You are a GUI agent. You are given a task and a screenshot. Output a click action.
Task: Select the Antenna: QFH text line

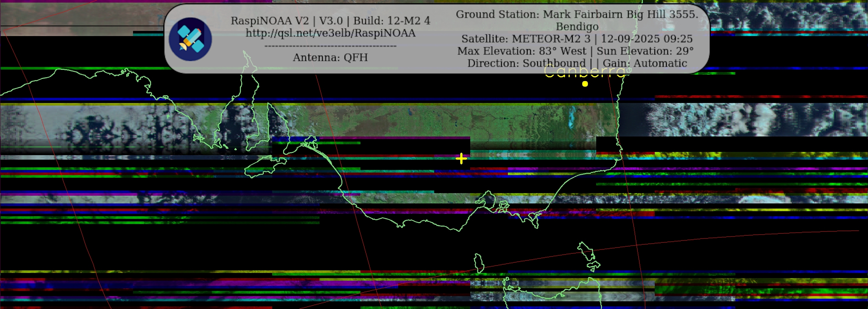point(330,58)
